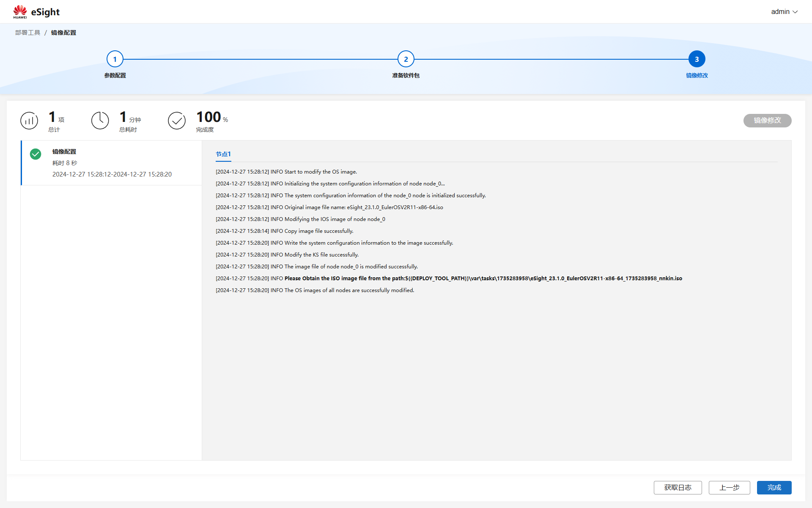The width and height of the screenshot is (812, 508).
Task: Click the 100% completion progress value
Action: (209, 117)
